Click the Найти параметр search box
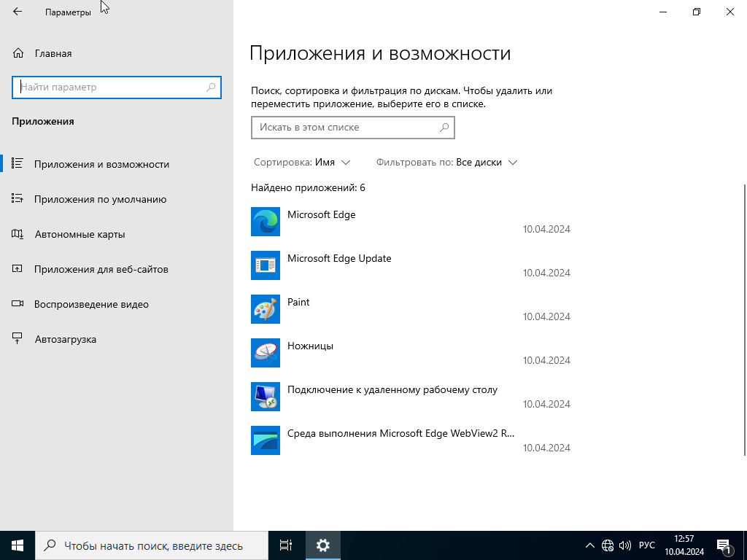Screen dimensions: 747x560 (x=111, y=87)
